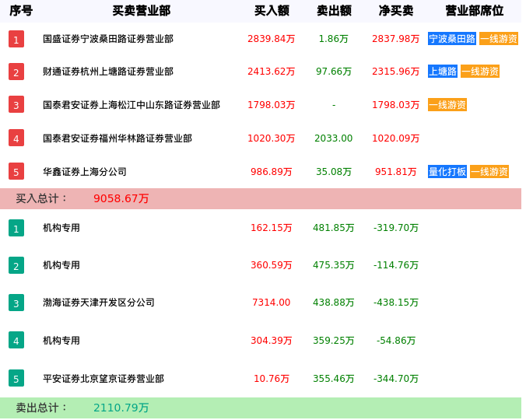Click the 卖出额 column header
The image size is (526, 420).
[334, 11]
